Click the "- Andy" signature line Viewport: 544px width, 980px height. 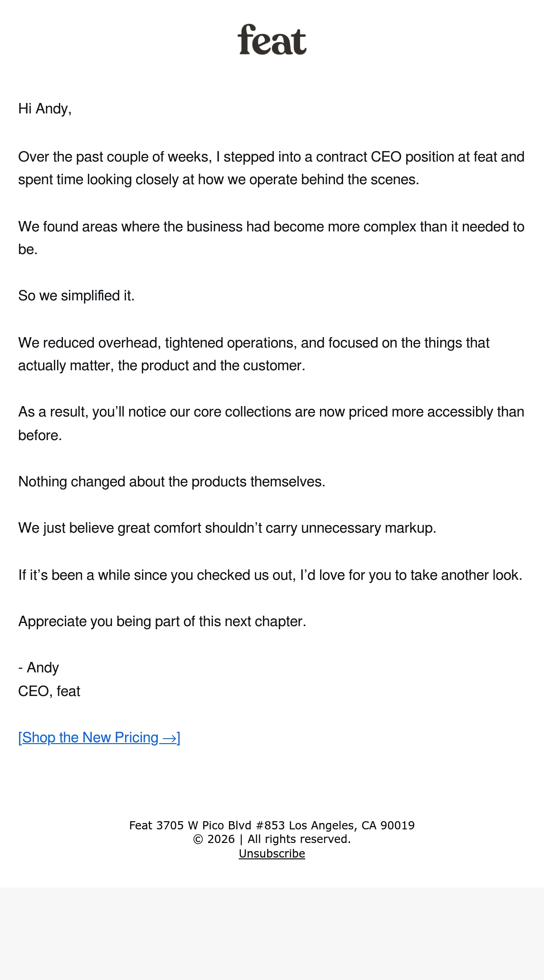(x=39, y=668)
